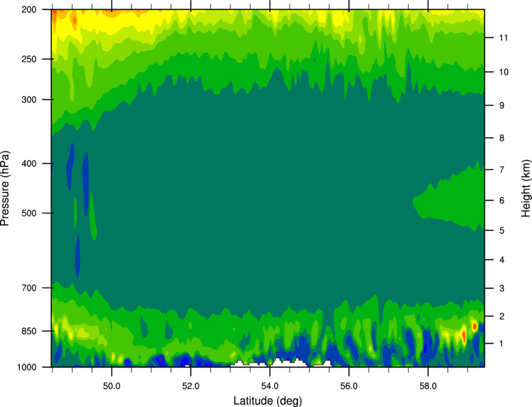The width and height of the screenshot is (532, 407).
Task: Select the 400 pressure tick label
Action: click(x=29, y=163)
